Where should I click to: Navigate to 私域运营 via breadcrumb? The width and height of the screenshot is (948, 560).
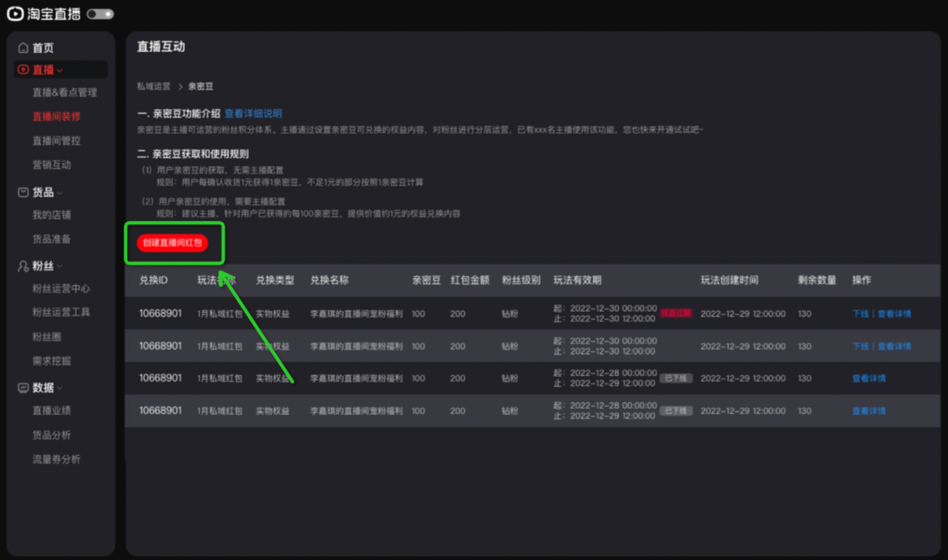point(153,86)
